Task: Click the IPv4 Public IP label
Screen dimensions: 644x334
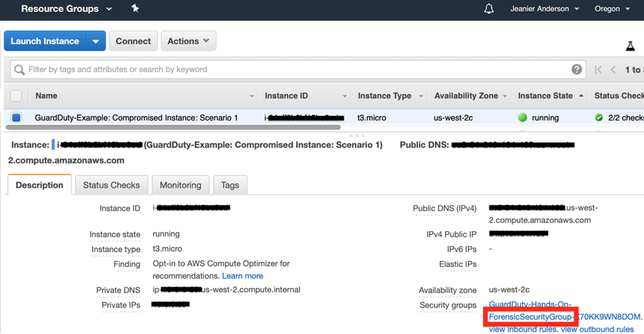Action: point(451,235)
